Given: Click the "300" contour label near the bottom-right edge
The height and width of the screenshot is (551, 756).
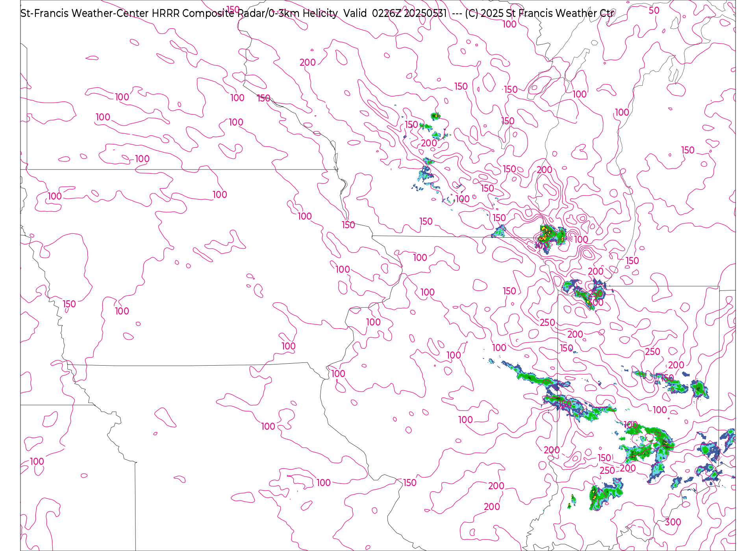Looking at the screenshot, I should [673, 522].
